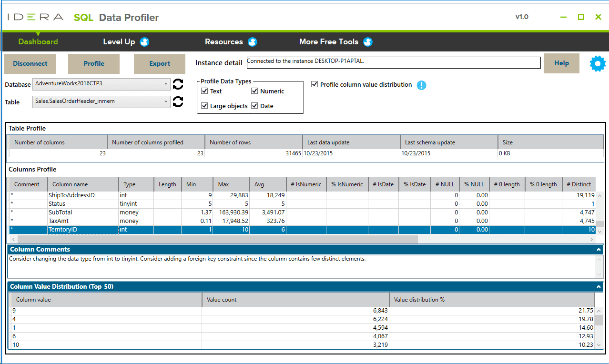This screenshot has width=609, height=364.
Task: Click the distribution value 19.78 cell
Action: point(492,319)
